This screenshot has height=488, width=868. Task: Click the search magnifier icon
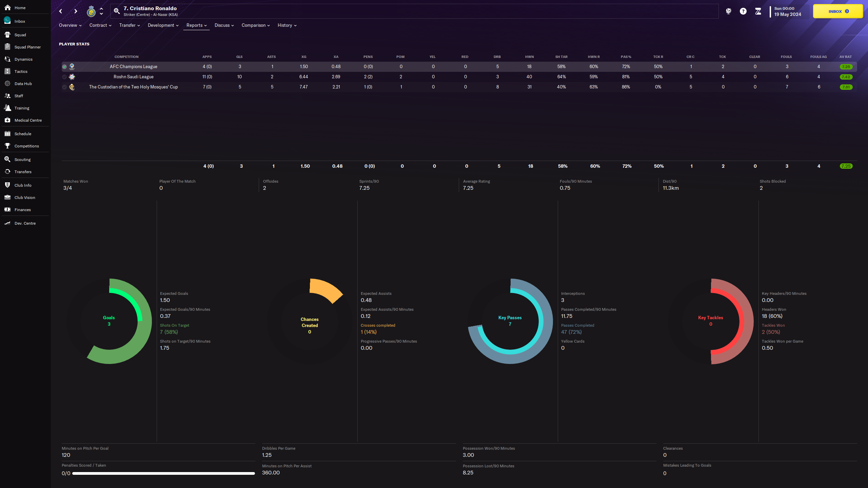117,11
